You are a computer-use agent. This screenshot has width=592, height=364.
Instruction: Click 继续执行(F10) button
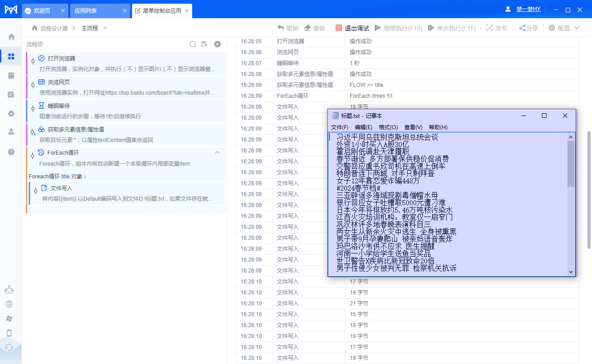click(398, 28)
